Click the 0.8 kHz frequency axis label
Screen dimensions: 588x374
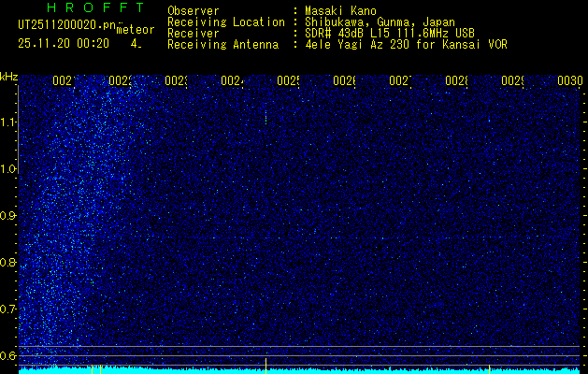[7, 262]
